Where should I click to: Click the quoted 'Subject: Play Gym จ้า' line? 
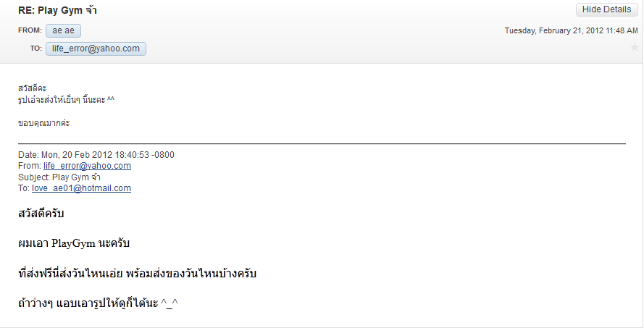coord(59,177)
